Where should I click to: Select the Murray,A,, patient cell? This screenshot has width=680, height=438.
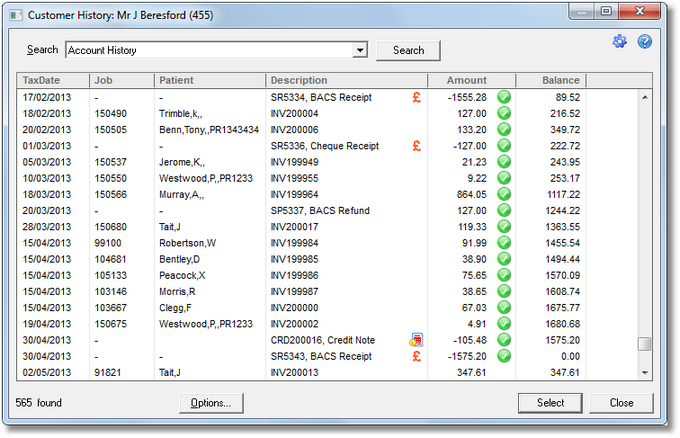pyautogui.click(x=181, y=194)
